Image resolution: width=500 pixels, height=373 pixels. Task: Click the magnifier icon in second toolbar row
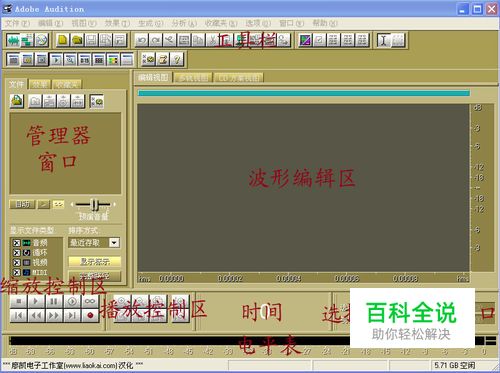point(70,60)
